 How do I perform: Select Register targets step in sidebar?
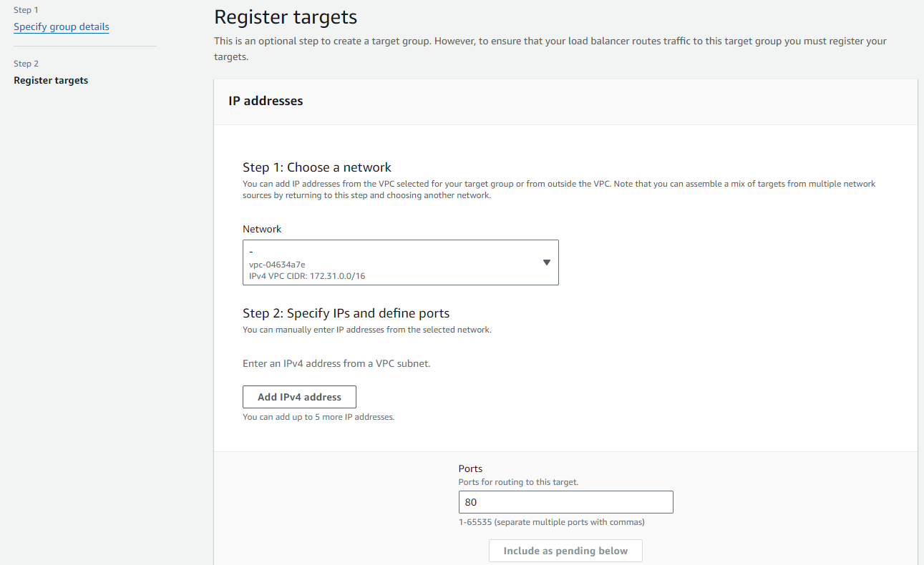[51, 81]
